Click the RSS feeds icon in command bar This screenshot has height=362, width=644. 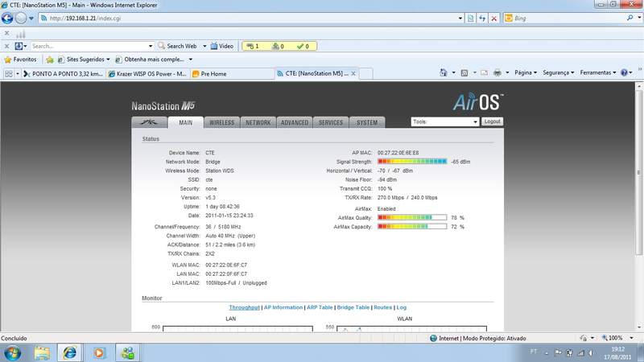point(464,72)
